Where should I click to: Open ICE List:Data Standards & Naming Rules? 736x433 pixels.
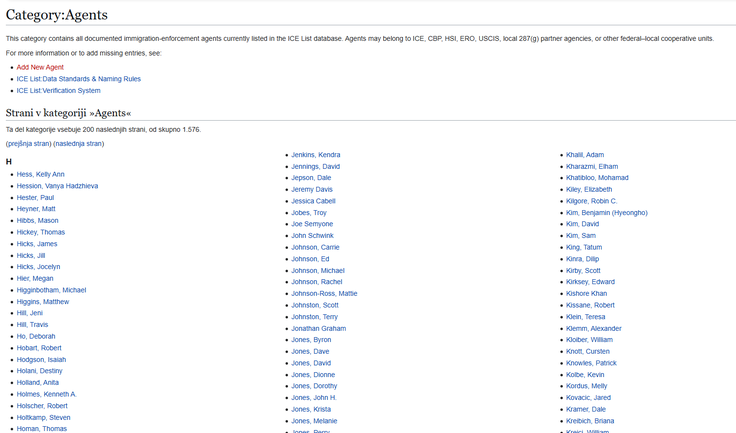(78, 78)
